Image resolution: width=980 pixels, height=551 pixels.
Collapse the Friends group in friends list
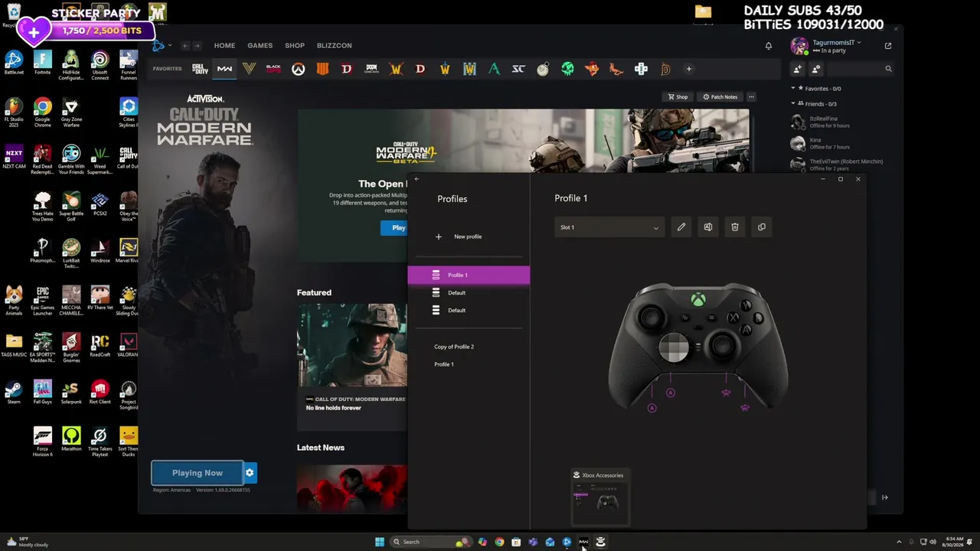(x=793, y=103)
